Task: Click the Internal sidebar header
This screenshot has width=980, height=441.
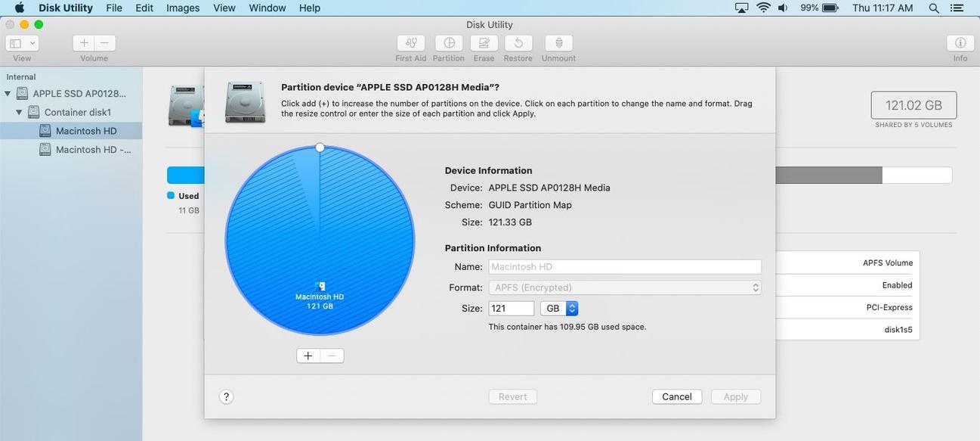Action: coord(21,76)
